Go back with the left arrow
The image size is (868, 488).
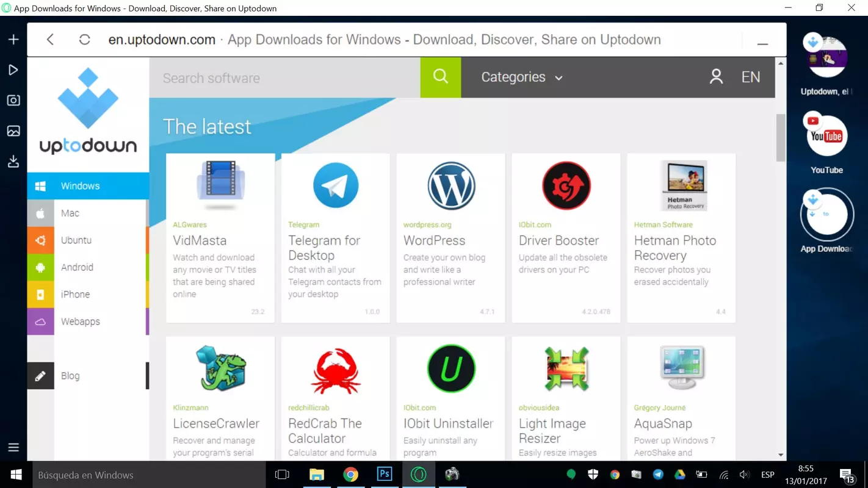tap(50, 40)
